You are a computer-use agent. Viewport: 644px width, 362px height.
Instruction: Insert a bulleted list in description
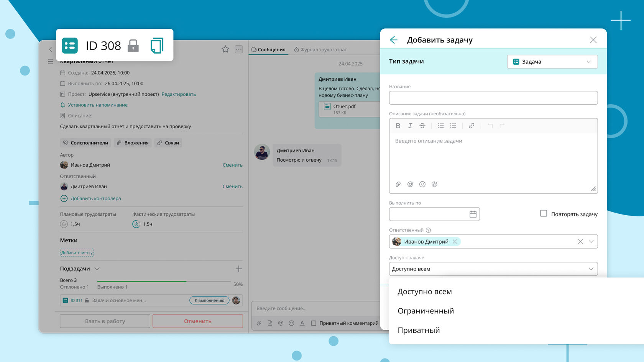(x=441, y=126)
